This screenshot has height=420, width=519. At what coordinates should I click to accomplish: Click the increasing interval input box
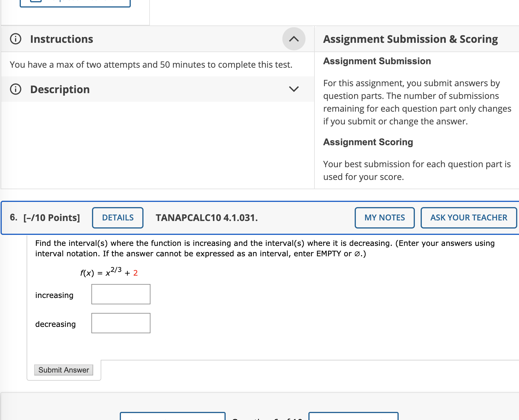[x=121, y=294]
